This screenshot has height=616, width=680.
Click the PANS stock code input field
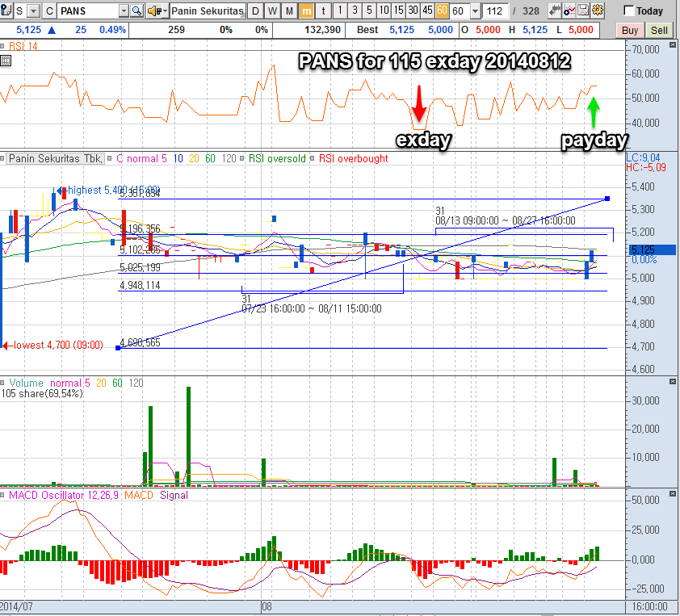click(x=89, y=10)
